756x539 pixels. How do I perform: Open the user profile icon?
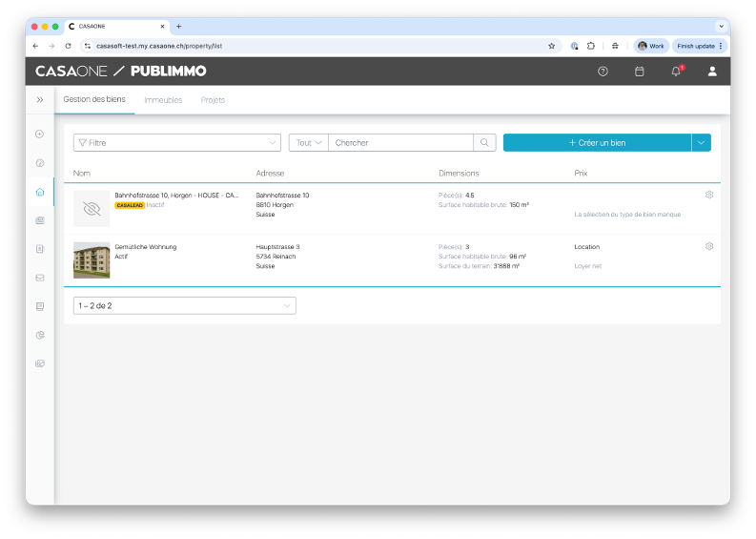[712, 72]
